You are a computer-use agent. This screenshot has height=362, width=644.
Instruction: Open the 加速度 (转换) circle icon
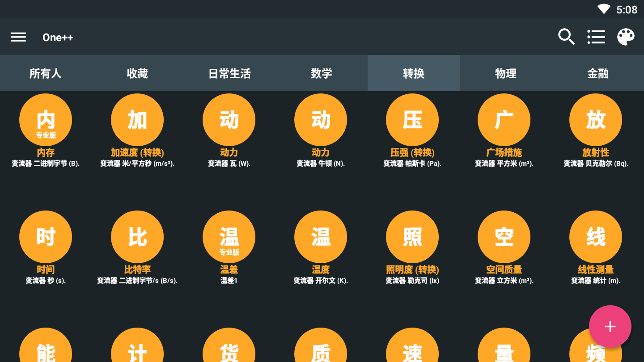pos(137,120)
